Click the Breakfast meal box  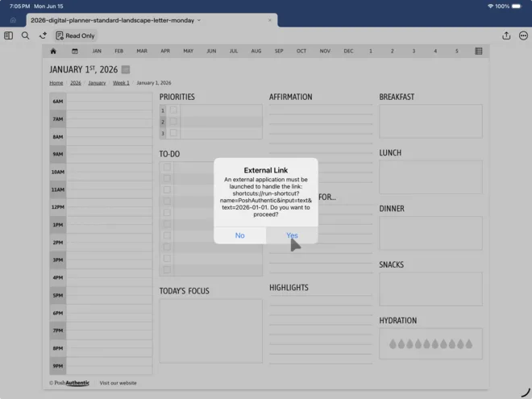point(430,121)
